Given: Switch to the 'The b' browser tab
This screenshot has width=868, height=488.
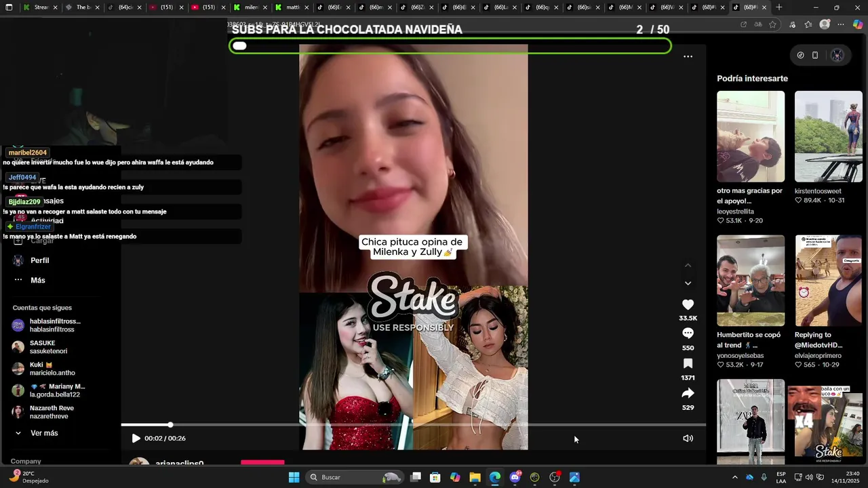Looking at the screenshot, I should click(82, 7).
